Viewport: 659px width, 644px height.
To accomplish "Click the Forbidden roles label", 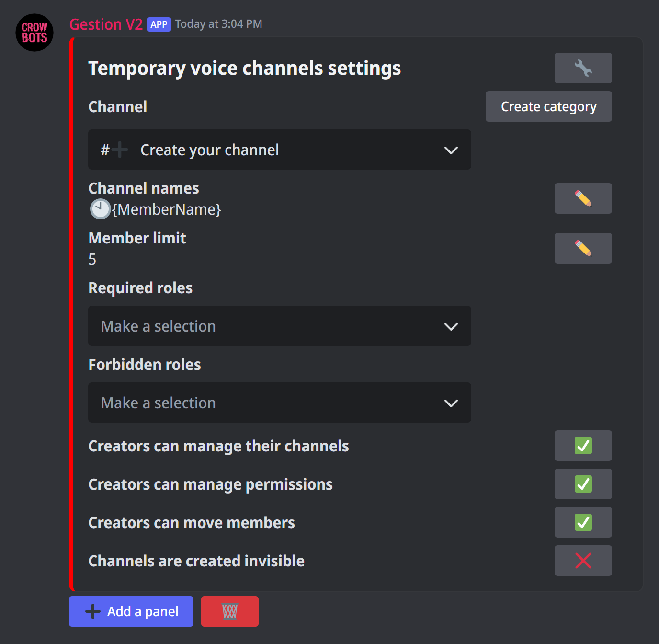I will (x=145, y=365).
